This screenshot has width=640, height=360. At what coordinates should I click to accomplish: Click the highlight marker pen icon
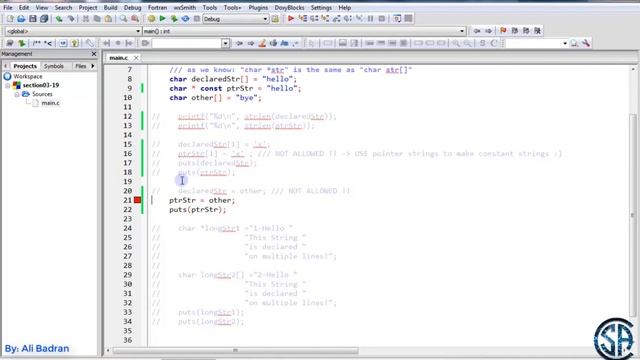click(x=262, y=43)
